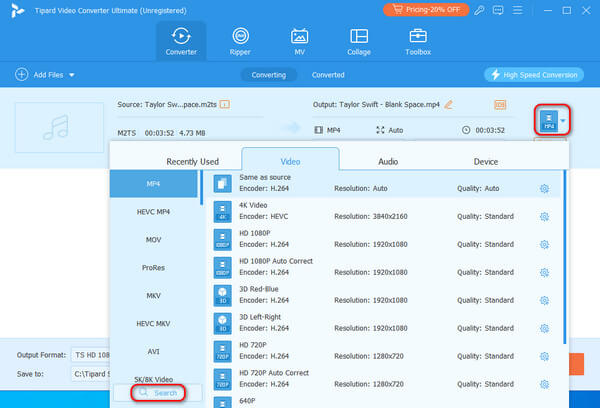600x408 pixels.
Task: Click the Add Files plus button
Action: [x=21, y=75]
